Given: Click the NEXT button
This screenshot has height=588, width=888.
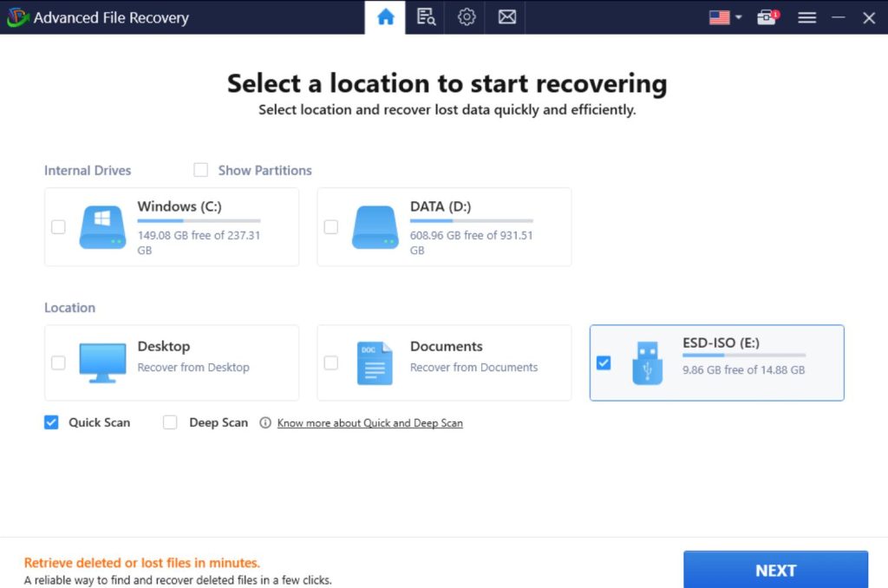Looking at the screenshot, I should point(775,570).
